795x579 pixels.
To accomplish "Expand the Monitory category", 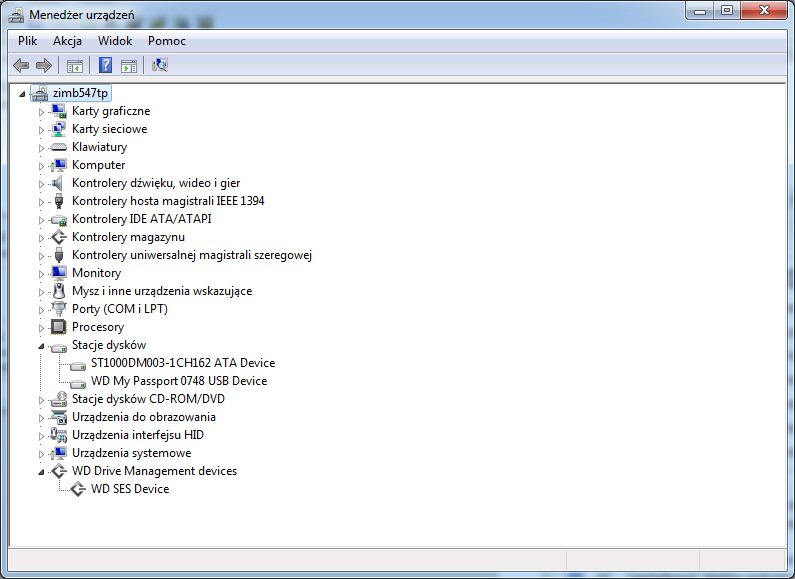I will click(x=42, y=274).
